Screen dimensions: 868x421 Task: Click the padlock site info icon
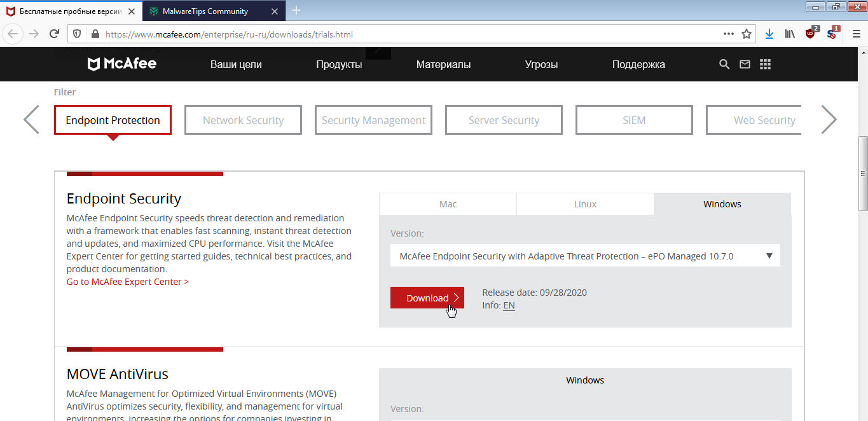point(95,34)
